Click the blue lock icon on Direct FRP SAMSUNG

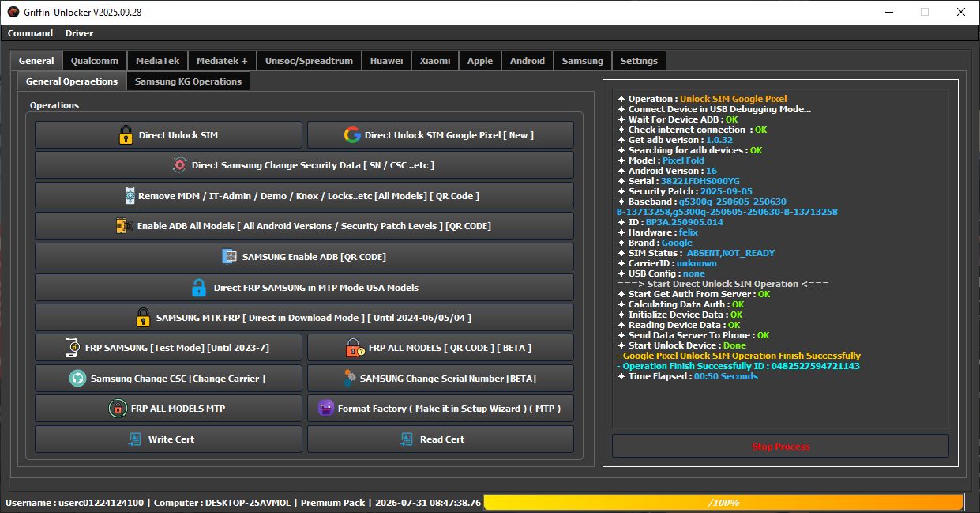199,287
